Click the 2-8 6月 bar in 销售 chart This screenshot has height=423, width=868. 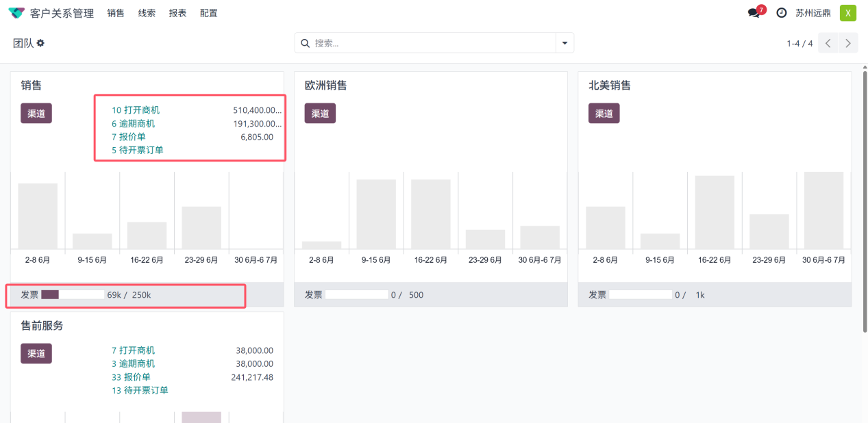pyautogui.click(x=38, y=216)
